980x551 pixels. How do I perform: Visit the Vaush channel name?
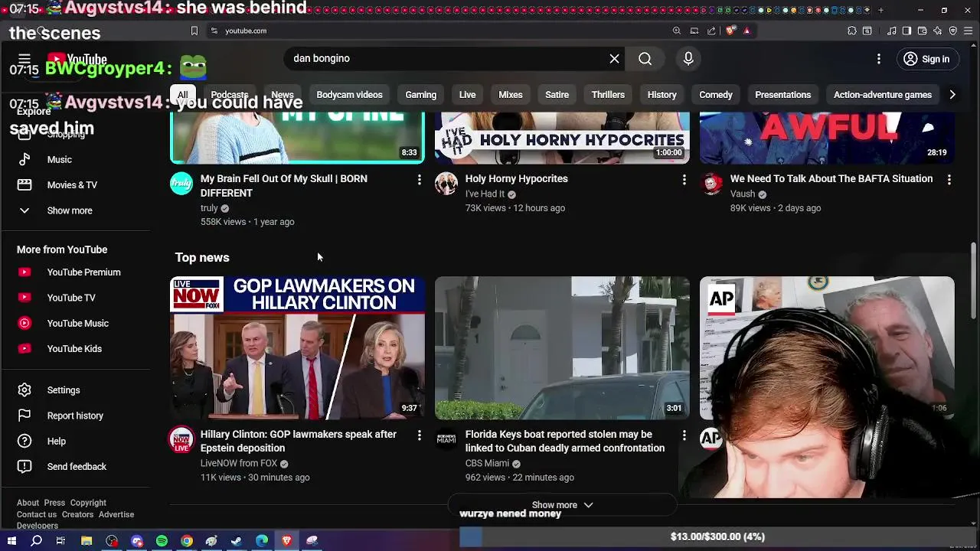tap(743, 194)
